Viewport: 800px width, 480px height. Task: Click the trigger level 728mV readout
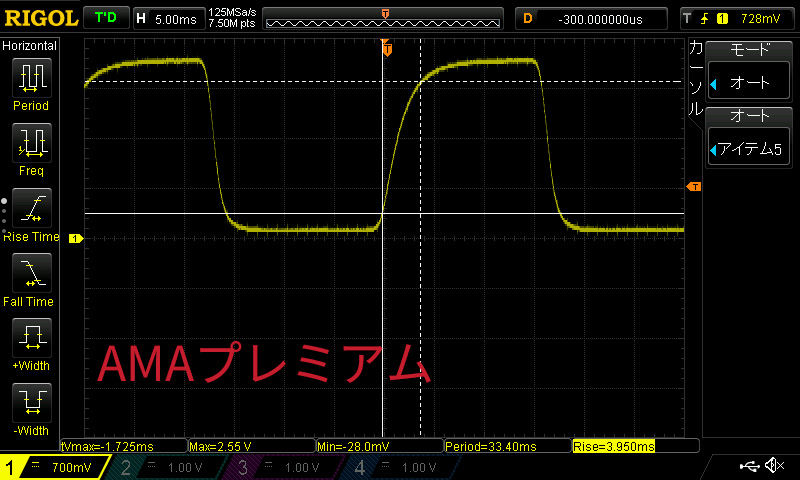[x=760, y=19]
